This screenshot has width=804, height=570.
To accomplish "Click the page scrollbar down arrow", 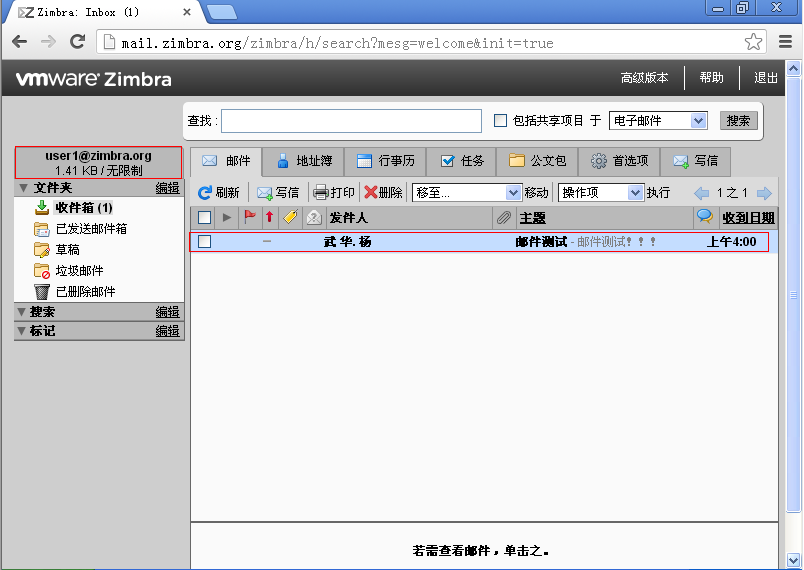I will click(x=793, y=560).
